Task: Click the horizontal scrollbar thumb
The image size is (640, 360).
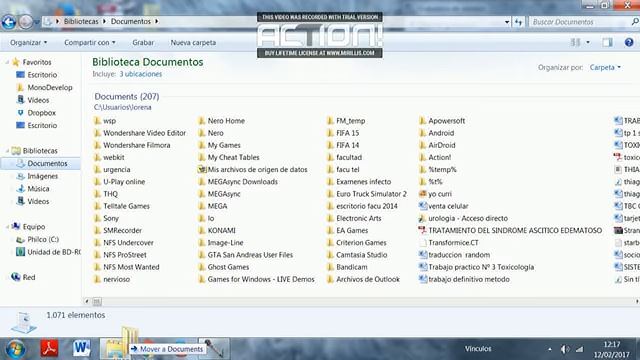Action: point(97,302)
